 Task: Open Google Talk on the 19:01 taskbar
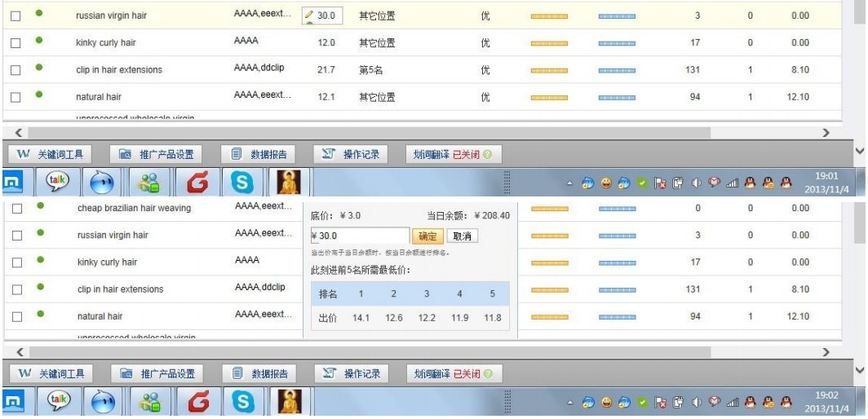click(58, 182)
